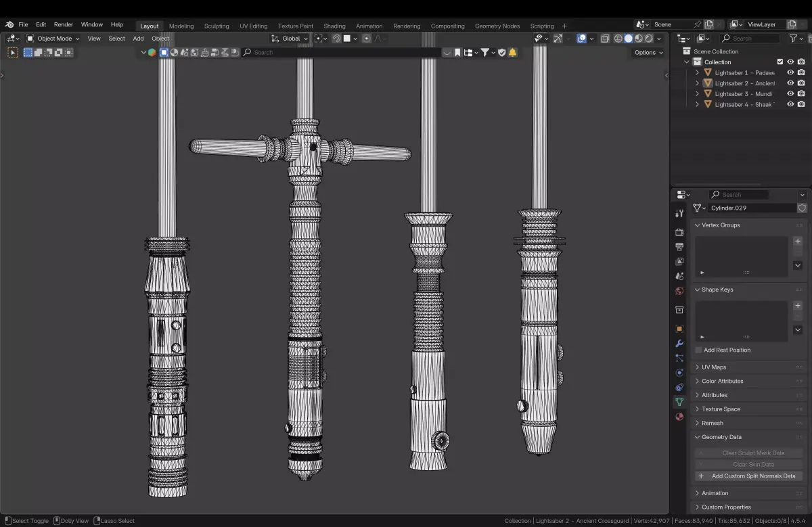Expand the Color Attributes panel

tap(750, 381)
